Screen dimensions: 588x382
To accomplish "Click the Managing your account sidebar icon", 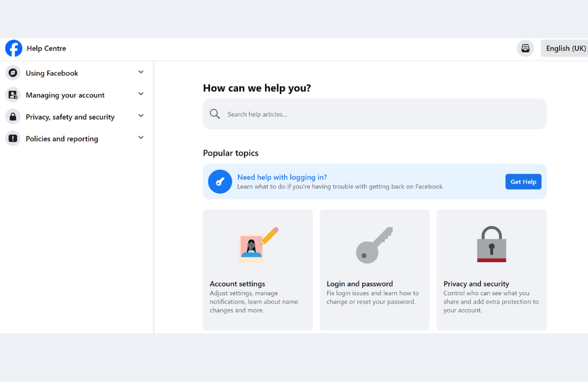I will click(x=12, y=95).
